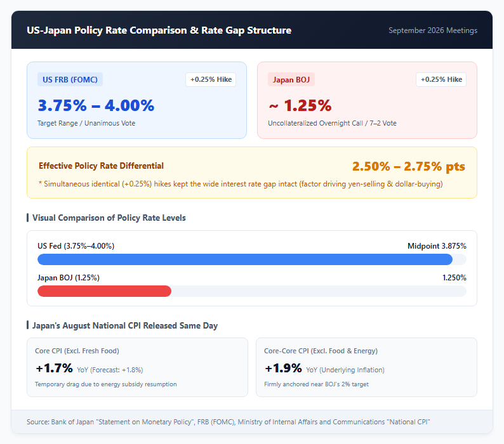
Task: Click the Source citation footer text
Action: coord(229,422)
